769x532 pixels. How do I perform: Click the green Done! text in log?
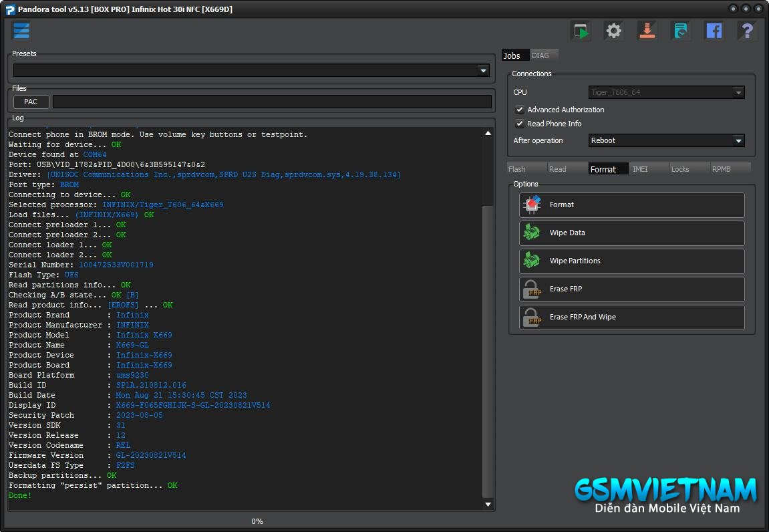coord(20,496)
